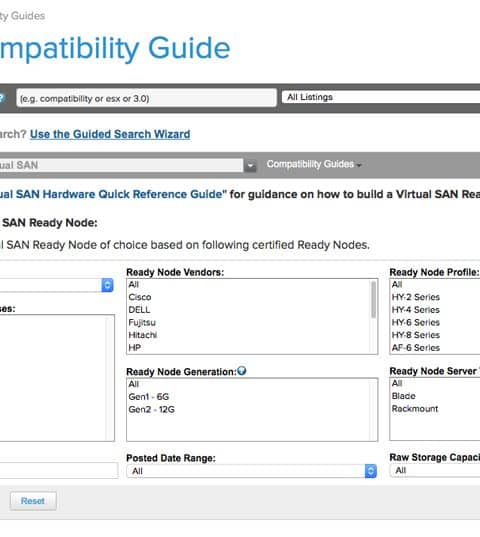
Task: Focus the keyword search field
Action: pyautogui.click(x=146, y=98)
